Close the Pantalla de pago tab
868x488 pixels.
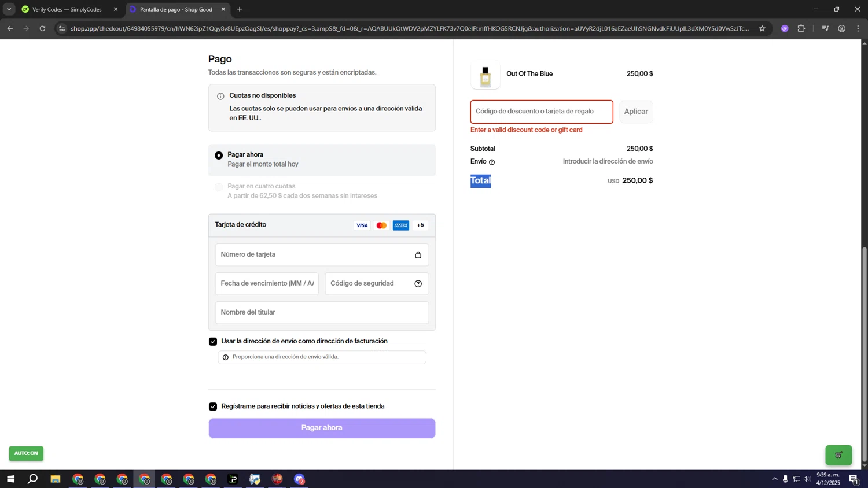pos(223,9)
